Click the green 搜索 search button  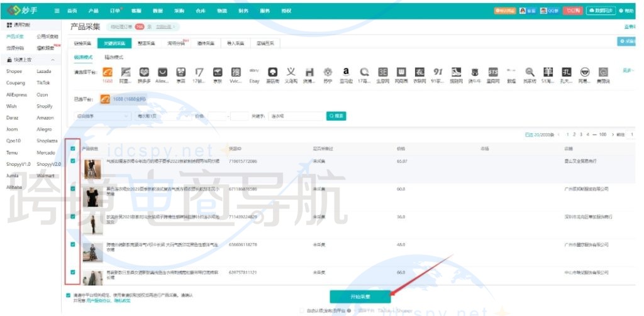336,116
